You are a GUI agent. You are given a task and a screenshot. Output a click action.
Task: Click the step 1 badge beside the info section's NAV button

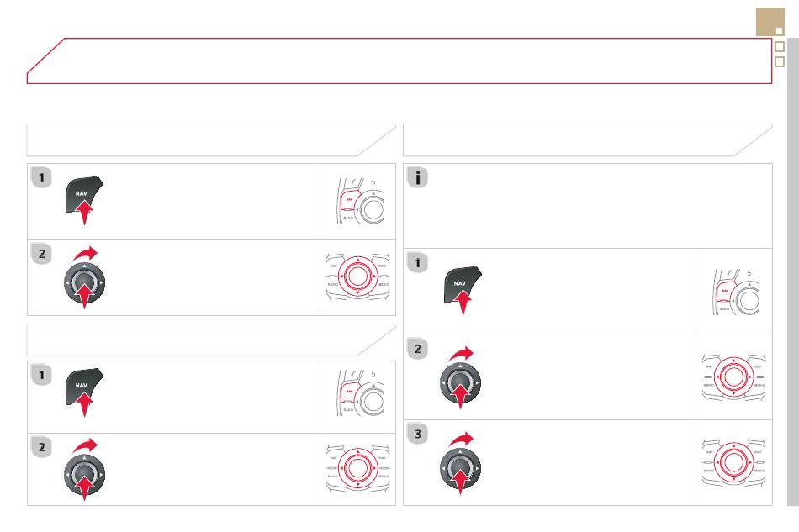[417, 263]
